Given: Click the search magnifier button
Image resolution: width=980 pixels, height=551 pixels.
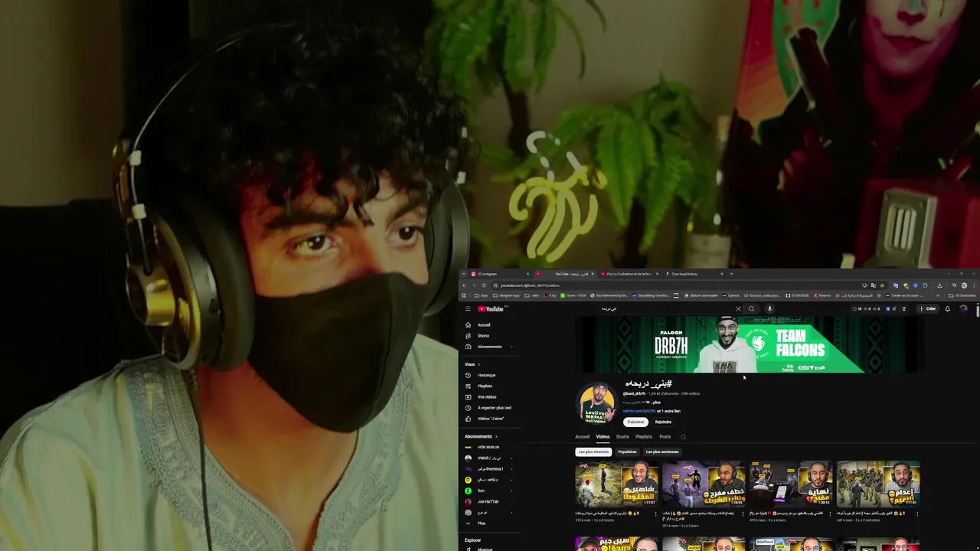Looking at the screenshot, I should [751, 309].
